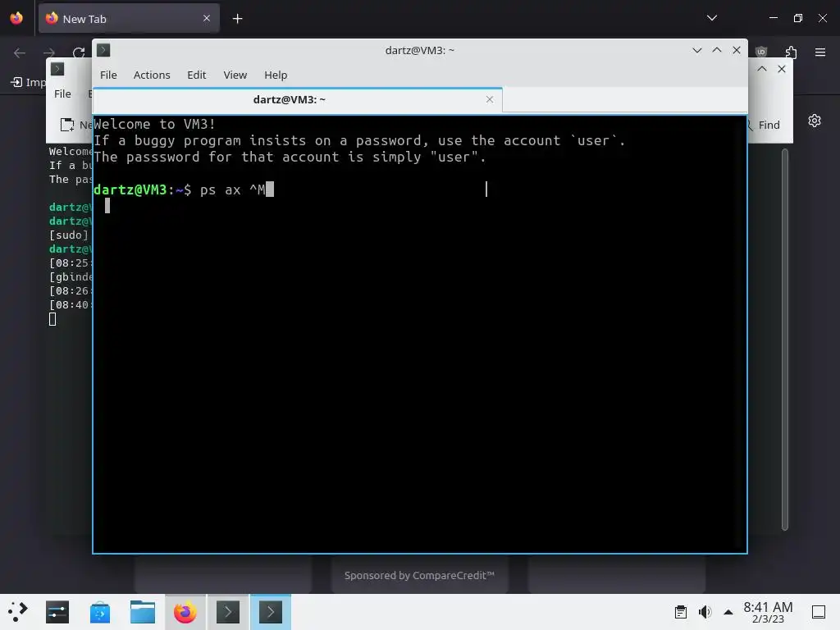840x630 pixels.
Task: Click the Import bookmarks item in Firefox
Action: tap(29, 83)
